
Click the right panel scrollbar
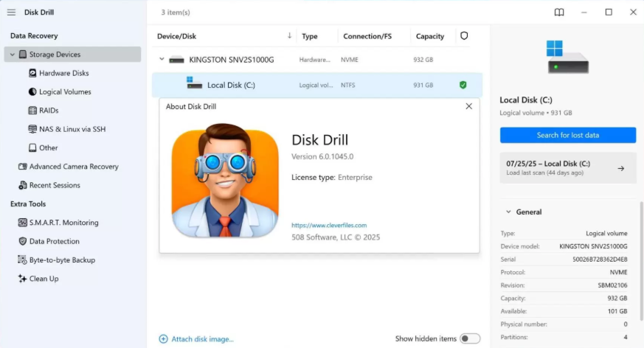[642, 260]
